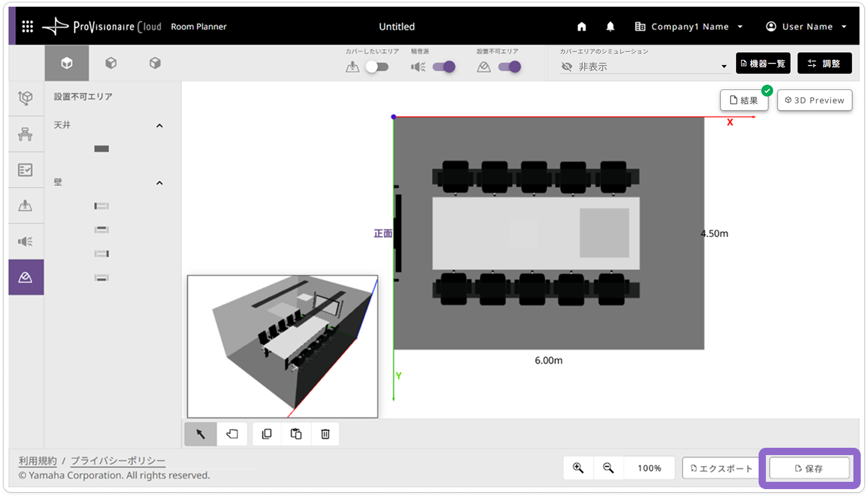The width and height of the screenshot is (868, 497).
Task: Click the isometric room preview thumbnail
Action: point(283,346)
